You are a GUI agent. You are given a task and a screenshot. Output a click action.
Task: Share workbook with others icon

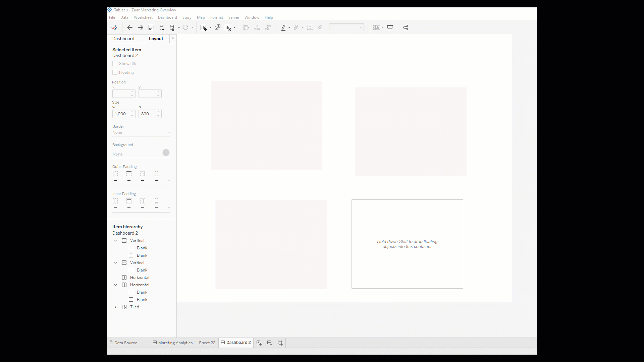tap(406, 27)
